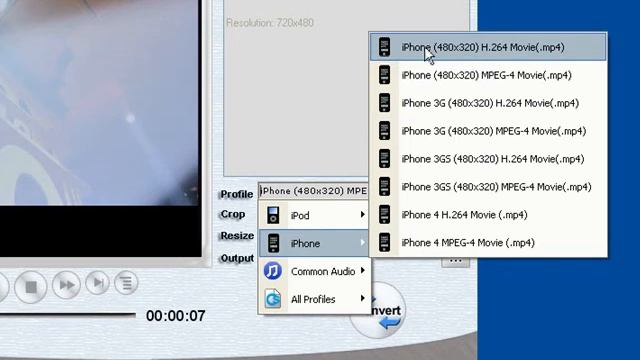640x360 pixels.
Task: Click phone icon beside iPhone 3G MPEG-4 entry
Action: tap(384, 131)
